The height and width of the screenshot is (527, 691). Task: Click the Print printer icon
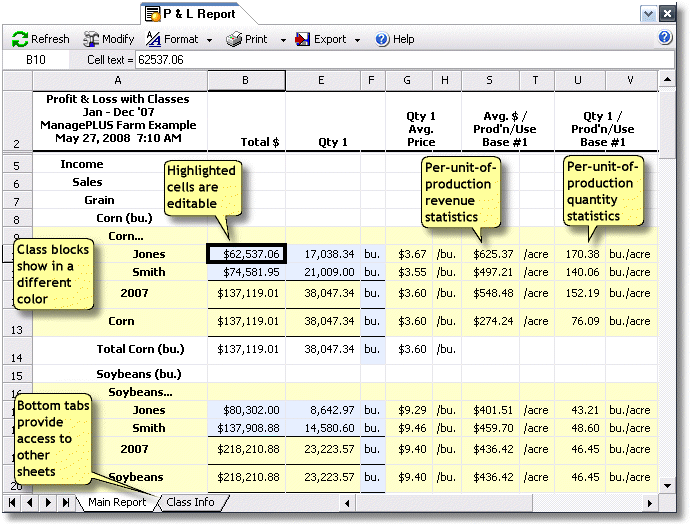(x=233, y=40)
